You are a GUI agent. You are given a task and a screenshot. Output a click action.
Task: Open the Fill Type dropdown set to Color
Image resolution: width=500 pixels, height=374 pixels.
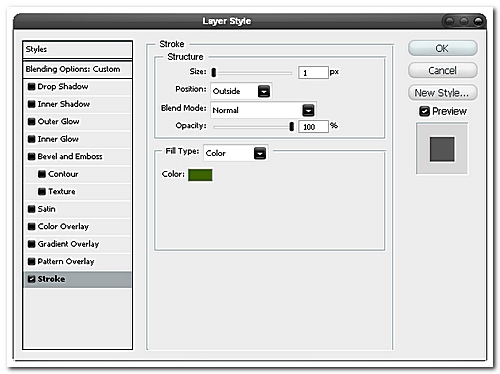(x=236, y=153)
